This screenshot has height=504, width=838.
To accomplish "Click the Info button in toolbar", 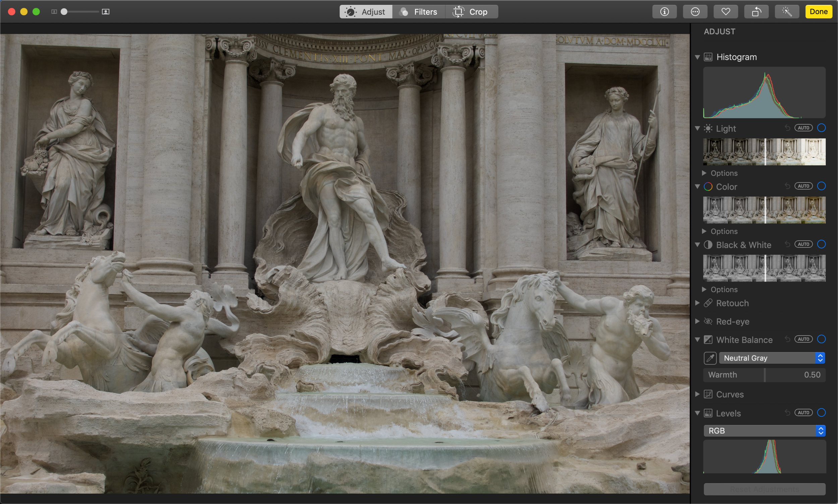I will pyautogui.click(x=664, y=12).
